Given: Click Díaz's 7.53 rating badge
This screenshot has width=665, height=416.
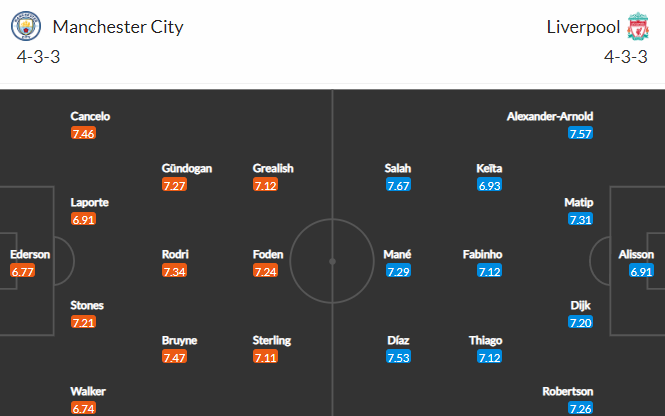Looking at the screenshot, I should pyautogui.click(x=398, y=357).
